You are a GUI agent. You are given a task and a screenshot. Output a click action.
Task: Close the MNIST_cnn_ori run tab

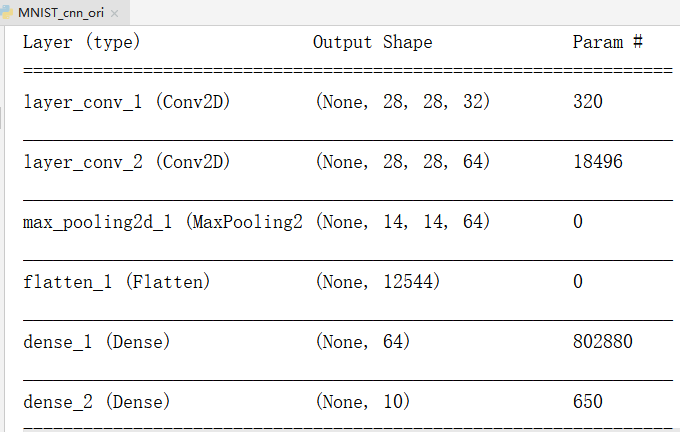point(113,14)
